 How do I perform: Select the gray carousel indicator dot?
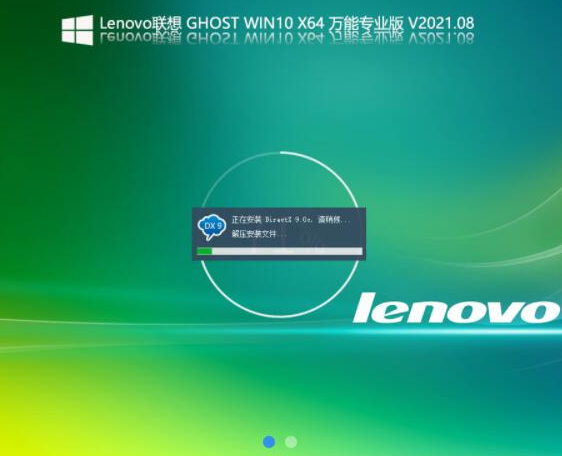tap(291, 442)
